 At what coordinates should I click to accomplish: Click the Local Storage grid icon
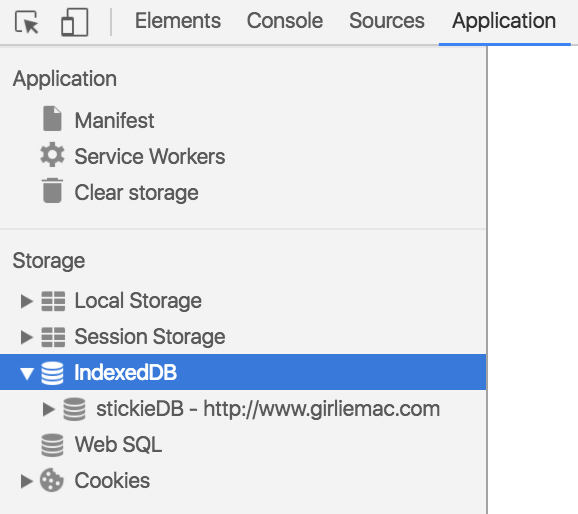(x=53, y=301)
